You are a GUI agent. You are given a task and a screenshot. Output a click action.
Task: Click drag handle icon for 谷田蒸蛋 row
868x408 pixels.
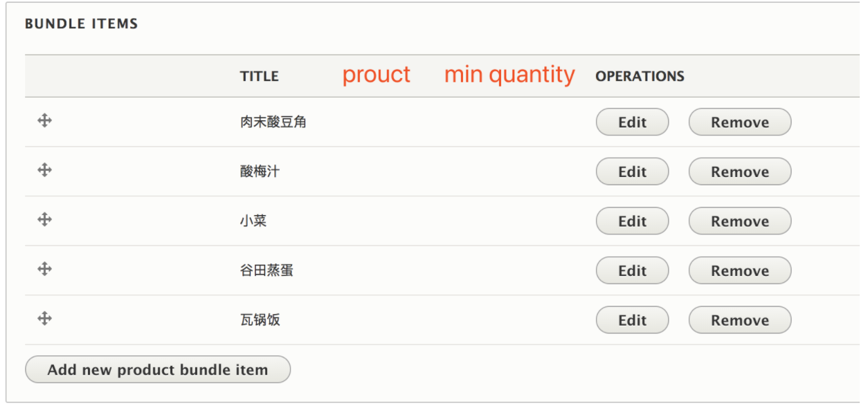(45, 269)
